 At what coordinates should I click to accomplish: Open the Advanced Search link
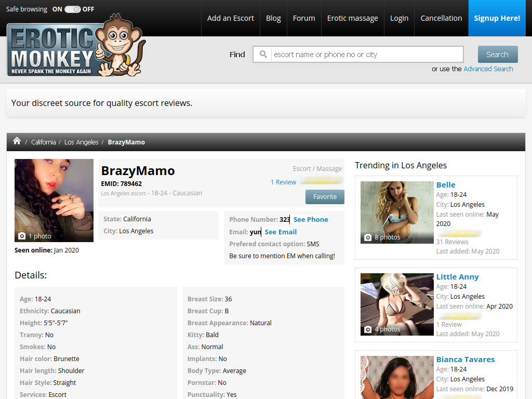[488, 69]
